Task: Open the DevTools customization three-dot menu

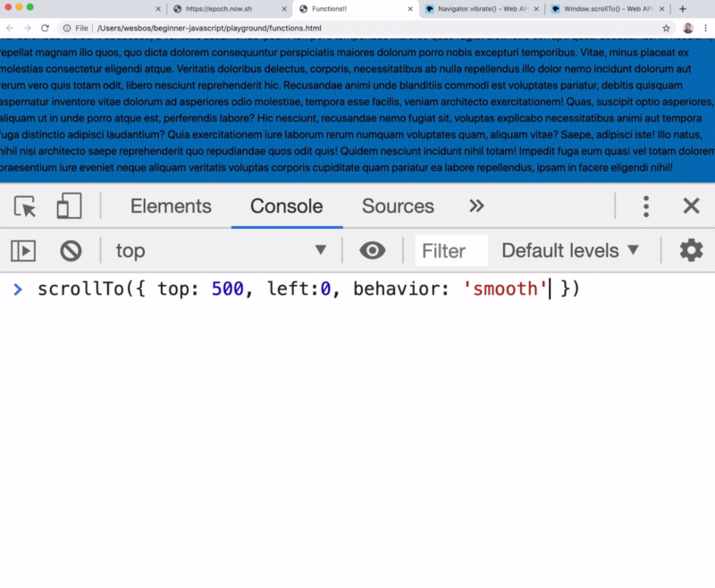Action: (x=645, y=206)
